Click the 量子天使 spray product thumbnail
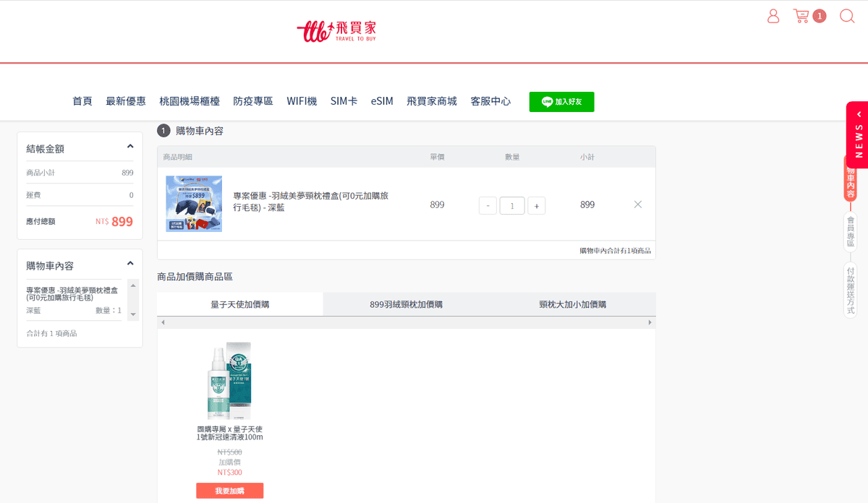This screenshot has height=503, width=868. click(229, 380)
